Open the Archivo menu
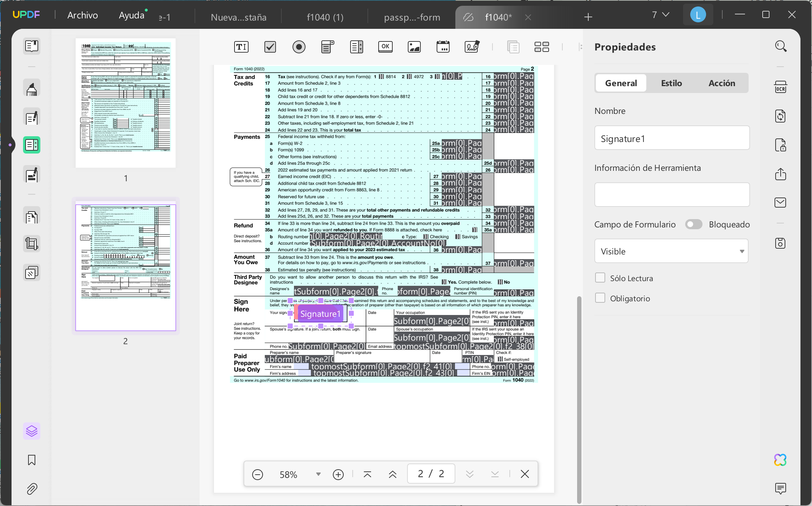The image size is (812, 506). pyautogui.click(x=82, y=15)
